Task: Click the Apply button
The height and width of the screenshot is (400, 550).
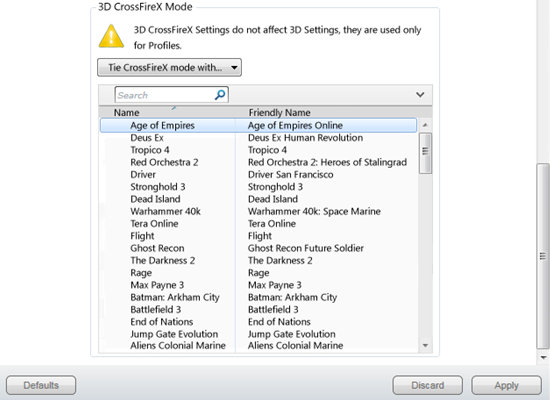Action: (506, 385)
